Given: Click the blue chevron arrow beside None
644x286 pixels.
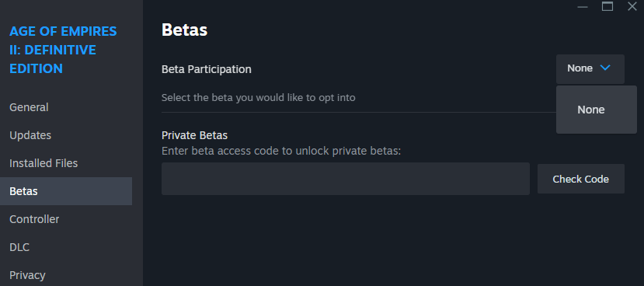Looking at the screenshot, I should [605, 68].
